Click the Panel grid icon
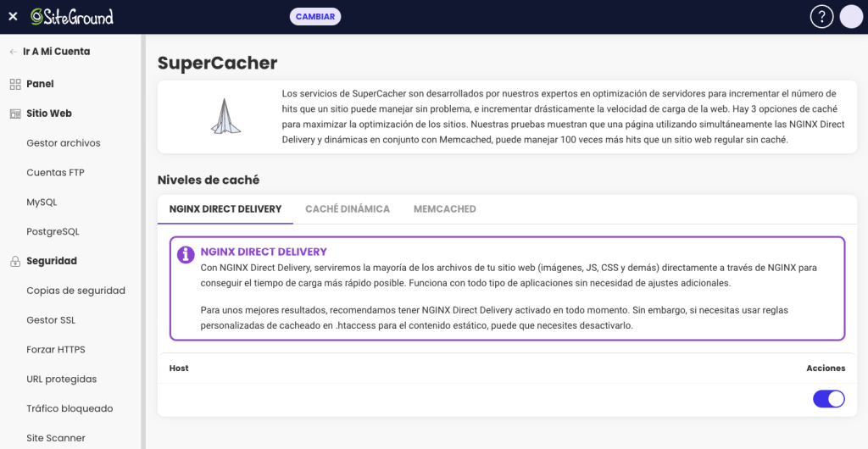868x449 pixels. [15, 84]
